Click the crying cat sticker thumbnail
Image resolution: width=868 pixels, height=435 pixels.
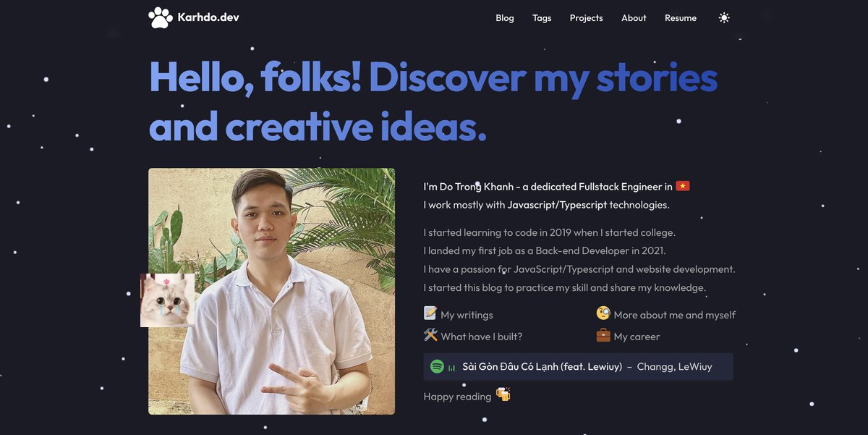(167, 300)
